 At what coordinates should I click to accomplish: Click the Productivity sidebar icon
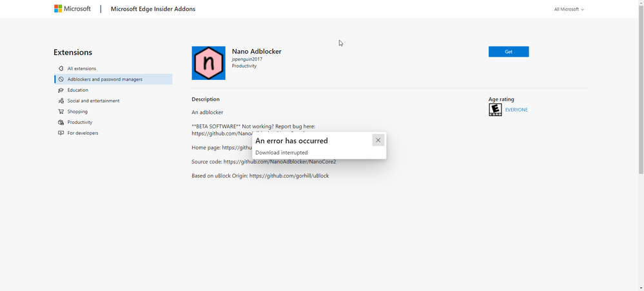(61, 122)
